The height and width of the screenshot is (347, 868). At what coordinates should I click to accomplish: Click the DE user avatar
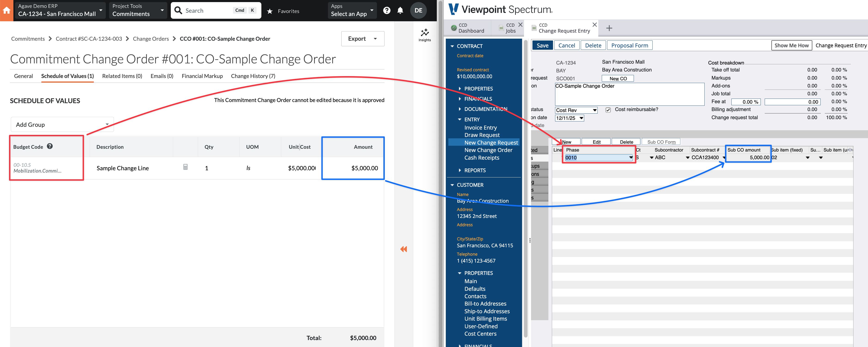click(x=418, y=10)
